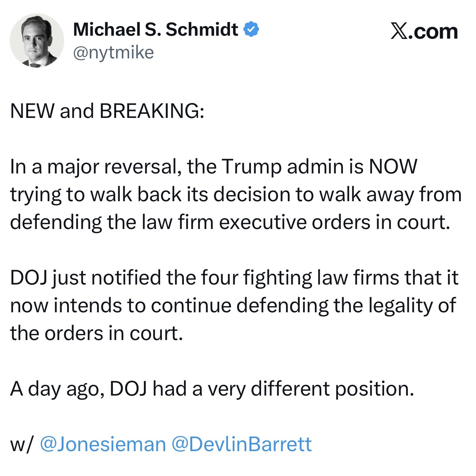Viewport: 476px width, 476px height.
Task: Click the @nytmike handle
Action: pyautogui.click(x=113, y=53)
